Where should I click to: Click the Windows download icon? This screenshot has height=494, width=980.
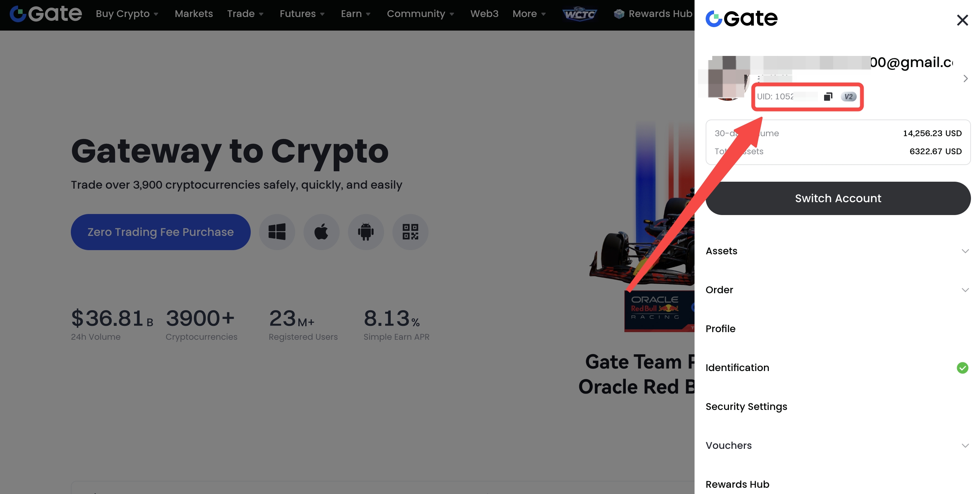(276, 232)
